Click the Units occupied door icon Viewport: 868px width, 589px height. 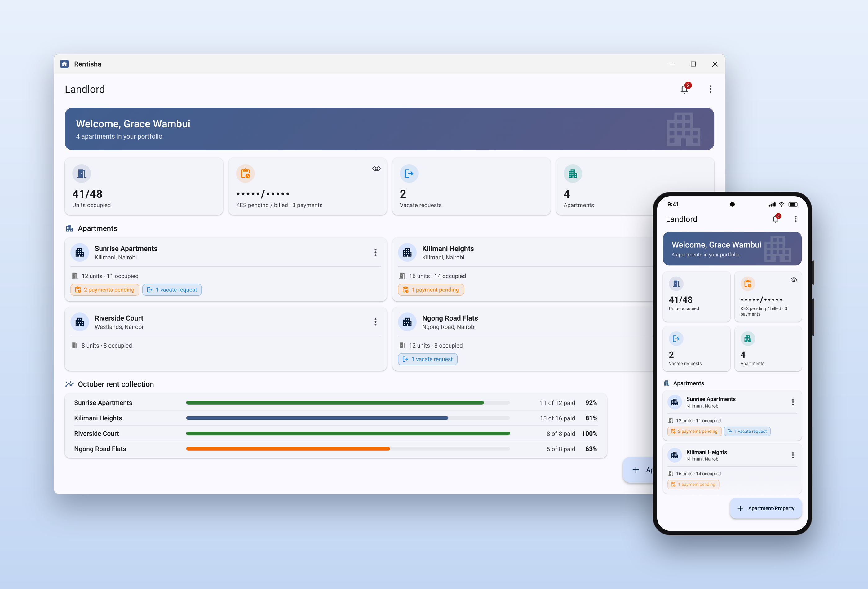coord(82,174)
